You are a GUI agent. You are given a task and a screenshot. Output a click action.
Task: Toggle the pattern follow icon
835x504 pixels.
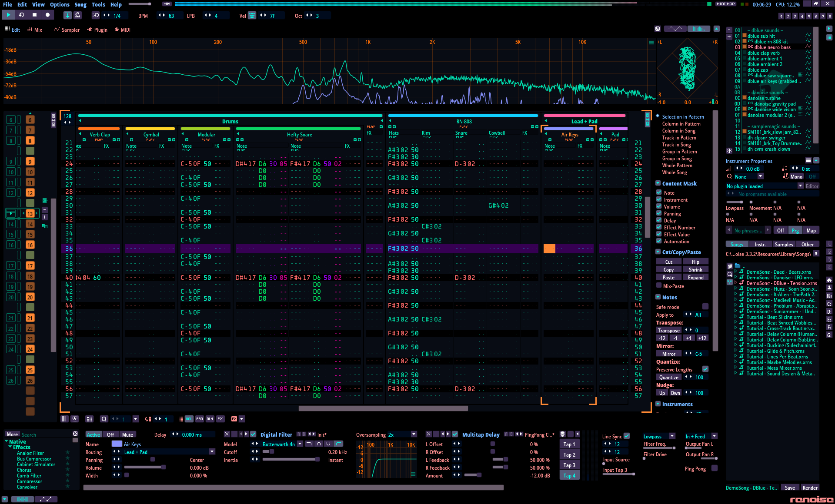tap(67, 15)
